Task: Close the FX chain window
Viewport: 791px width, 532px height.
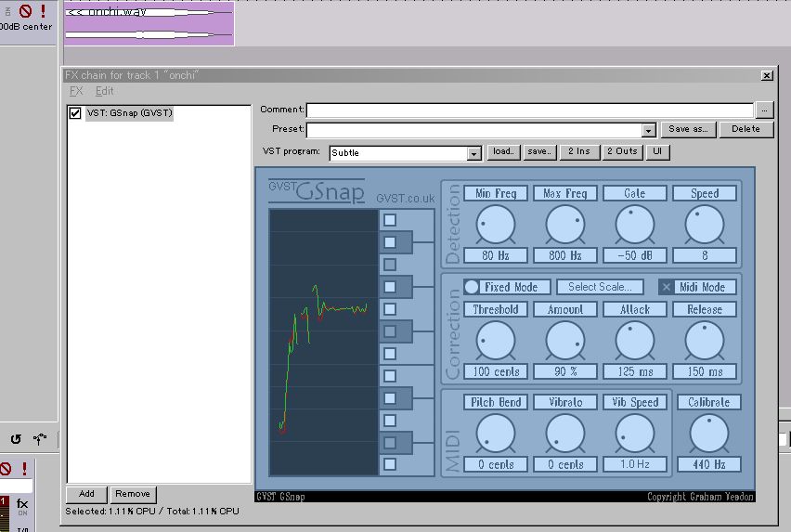Action: tap(767, 75)
